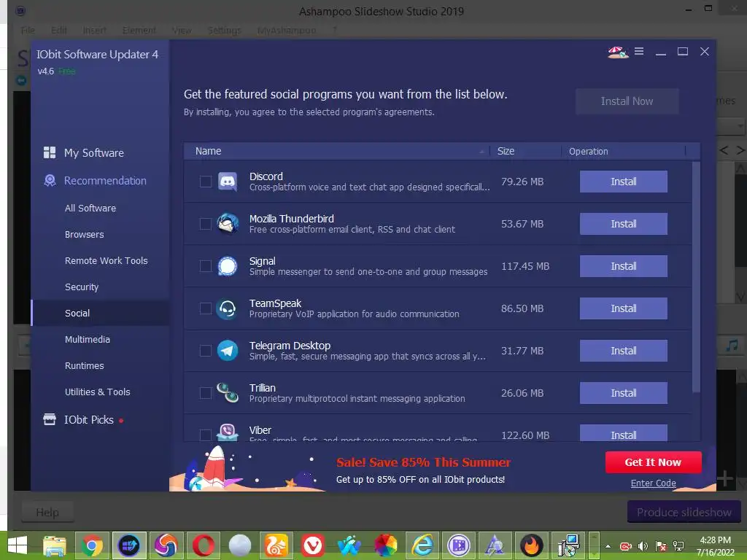Install Discord
This screenshot has height=560, width=747.
[x=623, y=182]
